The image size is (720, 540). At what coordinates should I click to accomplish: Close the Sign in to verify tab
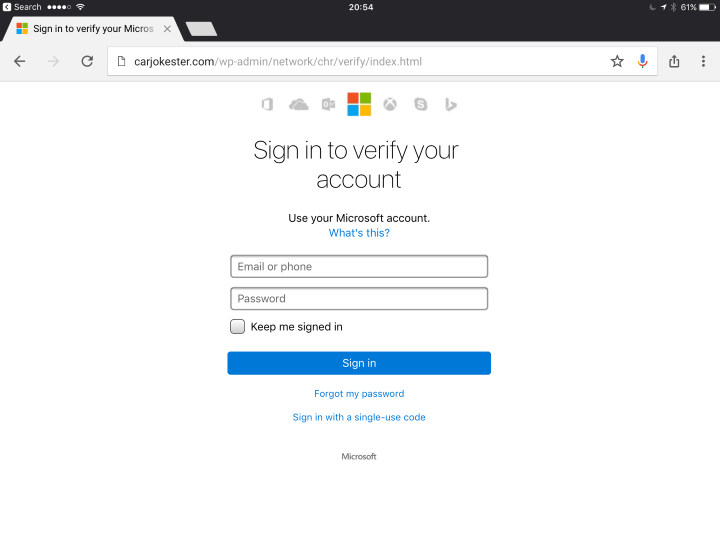click(x=168, y=29)
